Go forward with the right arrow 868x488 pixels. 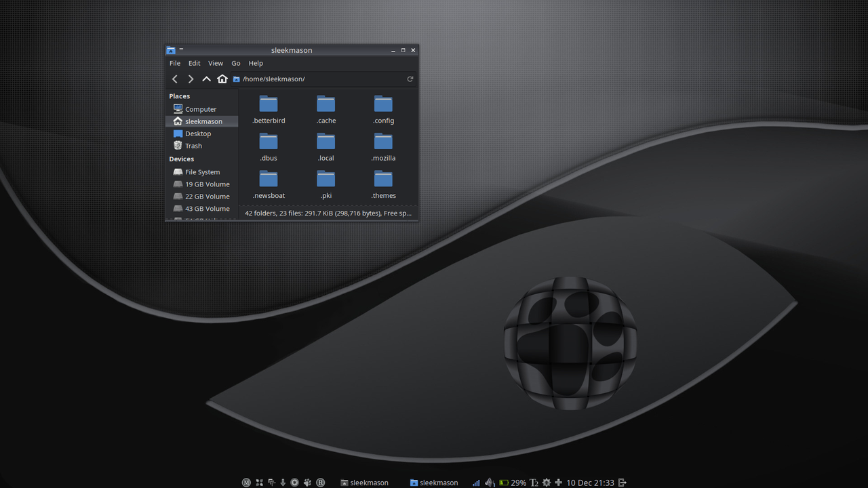click(191, 79)
